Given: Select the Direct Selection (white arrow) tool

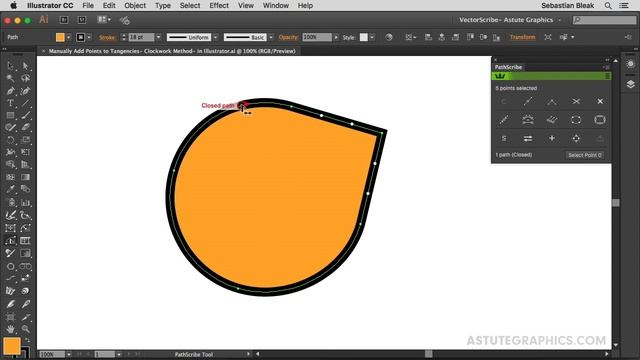Looking at the screenshot, I should coord(26,66).
